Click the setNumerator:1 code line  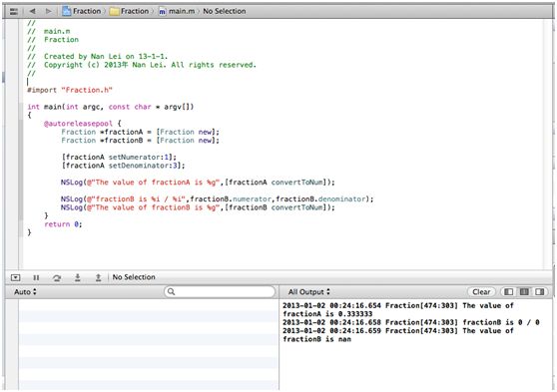click(x=119, y=157)
